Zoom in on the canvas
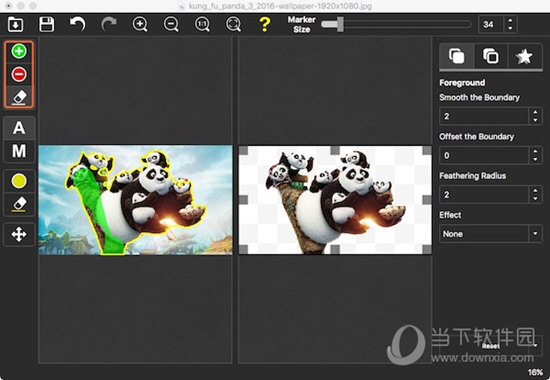Image resolution: width=550 pixels, height=380 pixels. (140, 24)
